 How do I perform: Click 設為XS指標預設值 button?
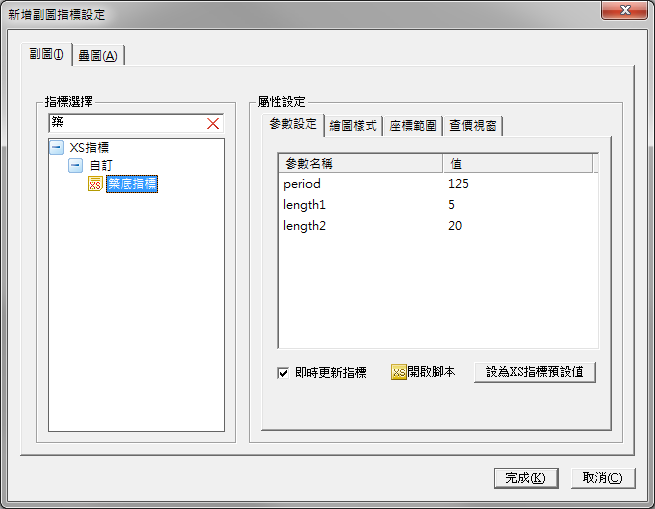[535, 372]
